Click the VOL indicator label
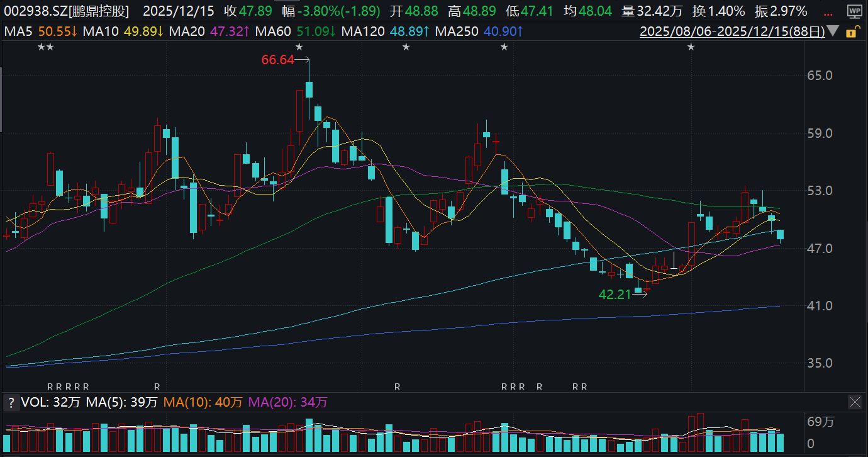868x457 pixels. point(33,402)
